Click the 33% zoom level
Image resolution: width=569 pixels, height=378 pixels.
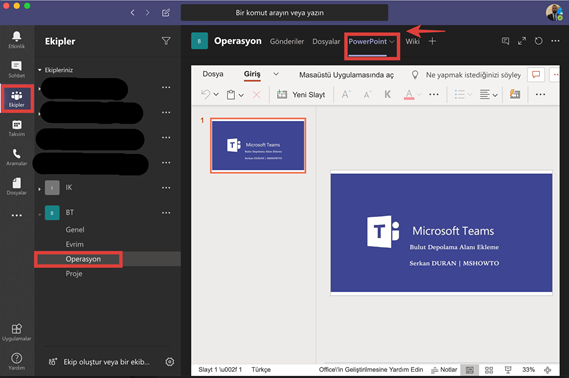[528, 370]
